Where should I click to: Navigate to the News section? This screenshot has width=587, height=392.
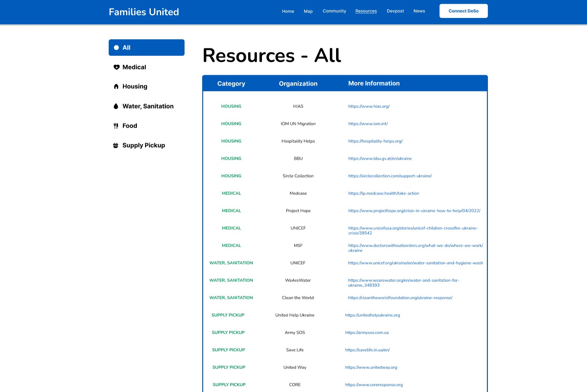tap(419, 11)
